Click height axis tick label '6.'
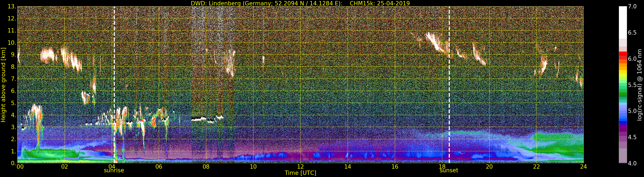Screen dimensions: 644x177 point(14,91)
